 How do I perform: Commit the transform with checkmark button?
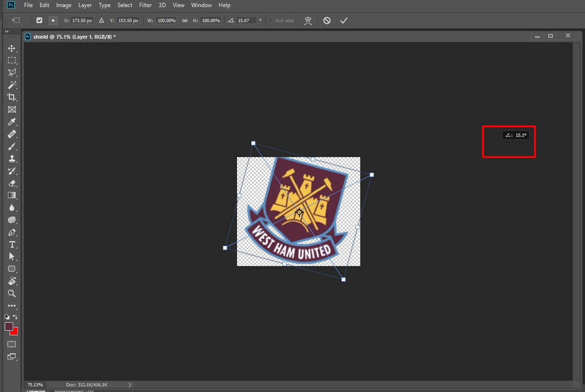point(344,20)
